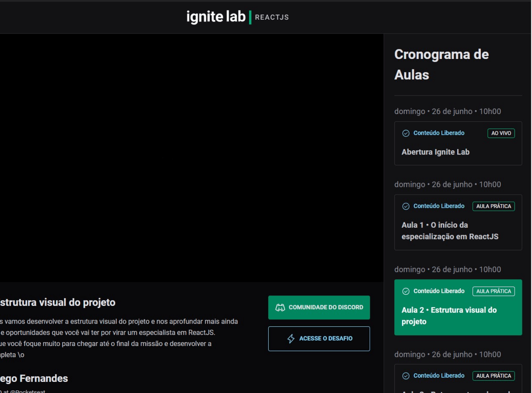The height and width of the screenshot is (393, 532).
Task: Click the lightning bolt icon in challenge button
Action: [291, 339]
